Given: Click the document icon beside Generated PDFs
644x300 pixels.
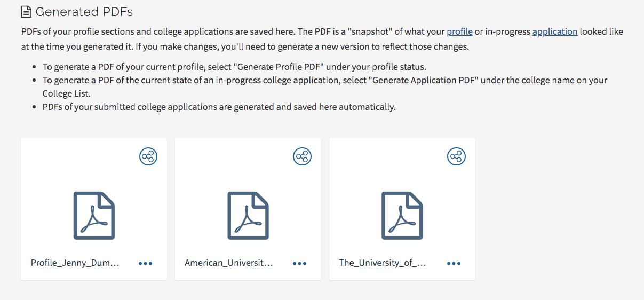Looking at the screenshot, I should [27, 12].
